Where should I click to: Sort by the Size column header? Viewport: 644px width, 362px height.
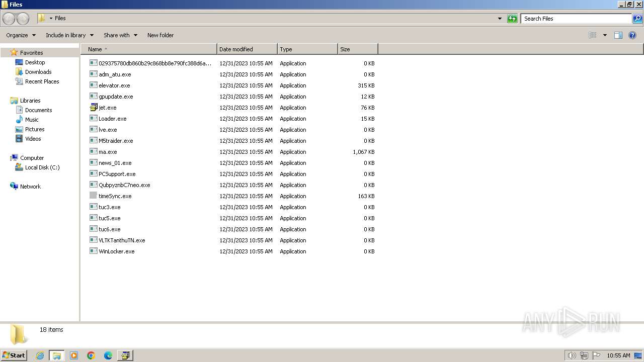(358, 49)
